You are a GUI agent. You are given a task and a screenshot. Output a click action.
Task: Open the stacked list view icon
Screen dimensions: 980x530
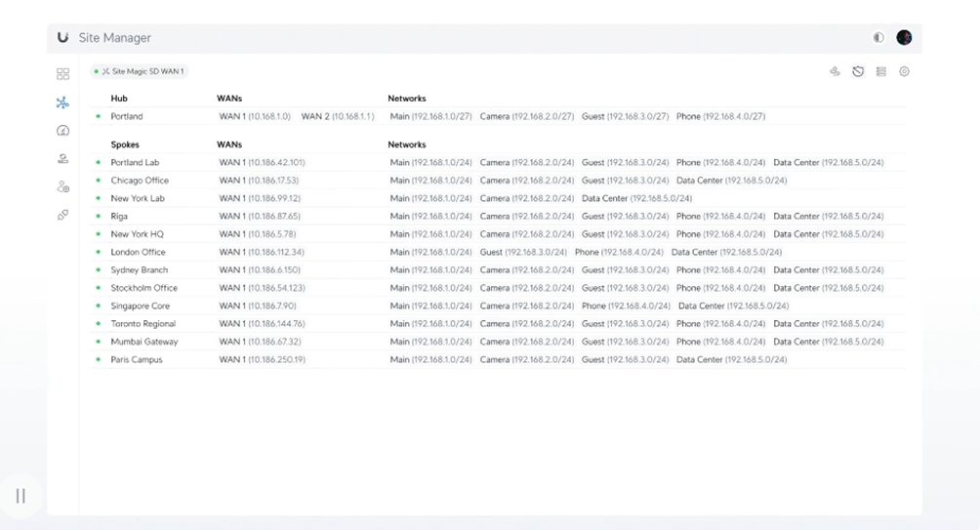tap(881, 72)
